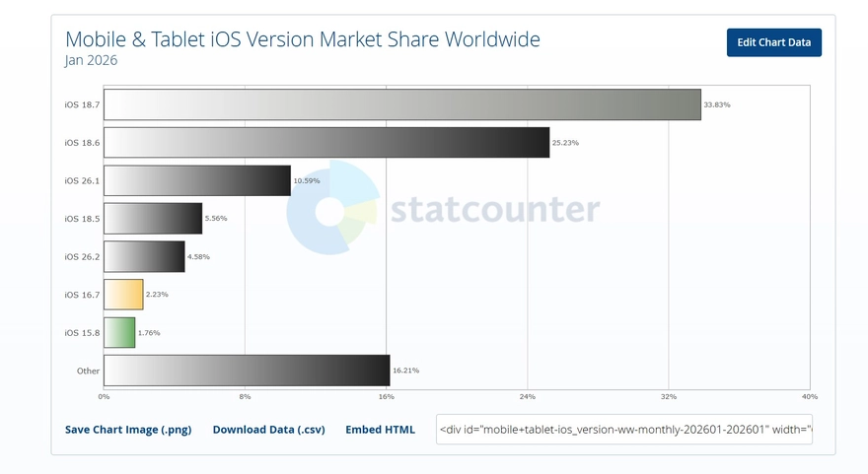The height and width of the screenshot is (474, 868).
Task: Click the 2.23% value label
Action: [x=157, y=295]
